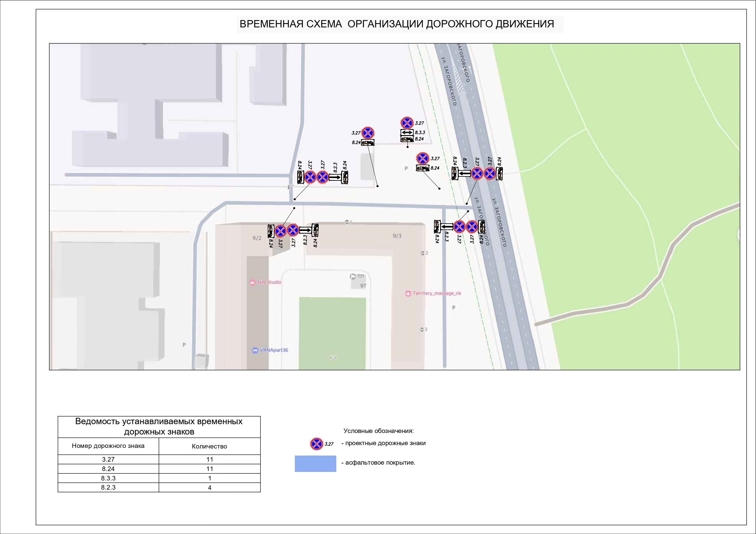
Task: Click the 8.3.3 row in the signs table
Action: [108, 478]
